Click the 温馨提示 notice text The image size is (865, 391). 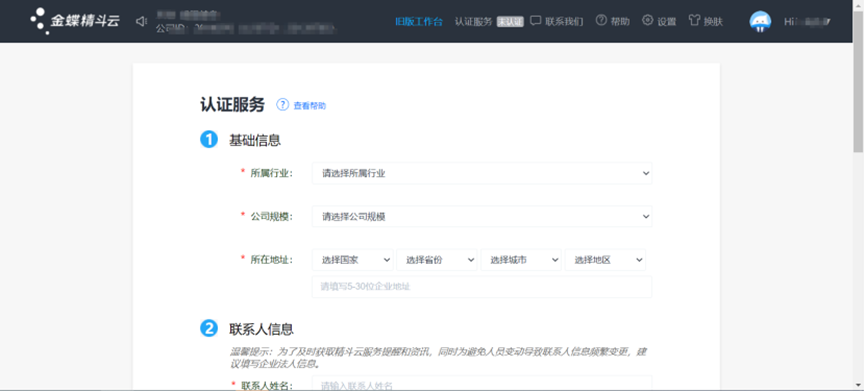(438, 357)
